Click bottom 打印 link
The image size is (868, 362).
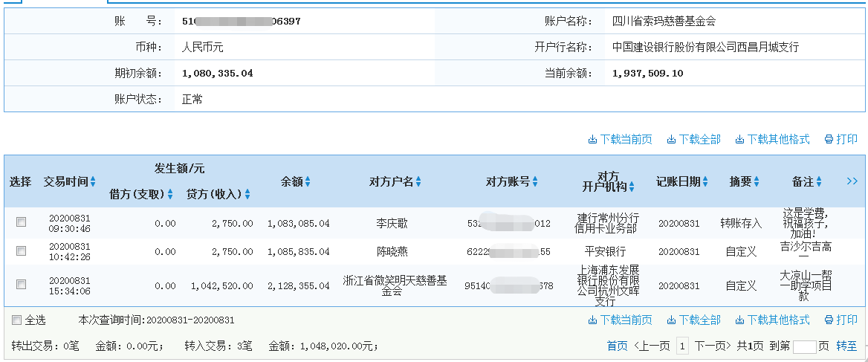pos(841,320)
